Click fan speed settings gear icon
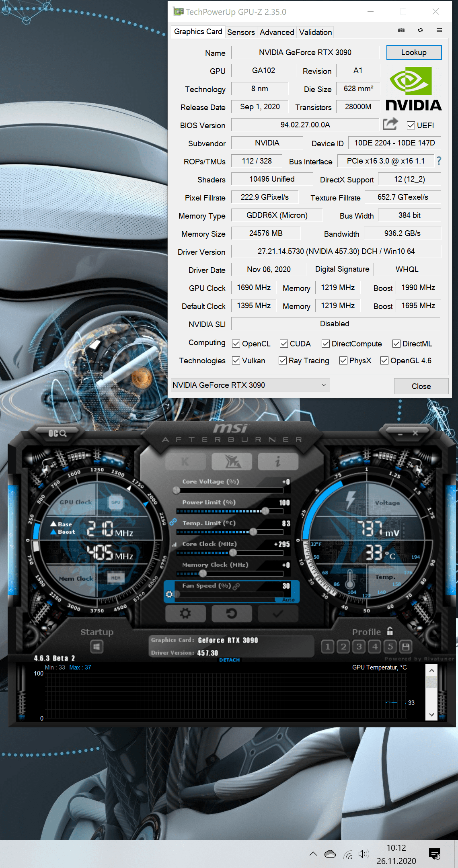Screen dimensions: 458x868 169,594
